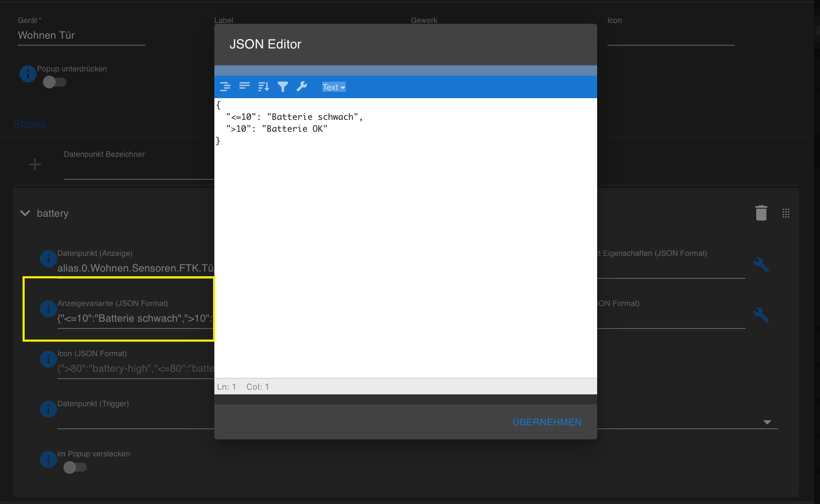Add a state with the plus icon
The width and height of the screenshot is (820, 504).
pos(35,164)
